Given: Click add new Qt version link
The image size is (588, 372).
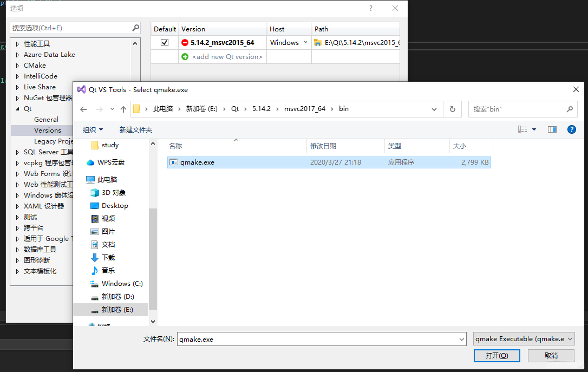Looking at the screenshot, I should click(x=227, y=57).
